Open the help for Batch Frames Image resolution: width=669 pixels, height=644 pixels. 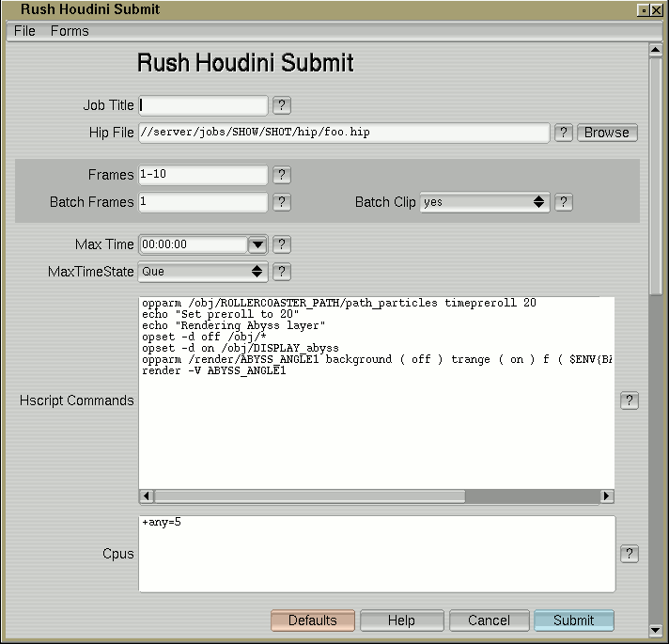click(282, 202)
